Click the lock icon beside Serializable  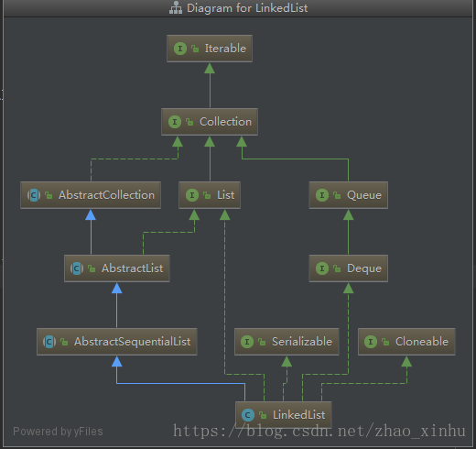(x=262, y=342)
